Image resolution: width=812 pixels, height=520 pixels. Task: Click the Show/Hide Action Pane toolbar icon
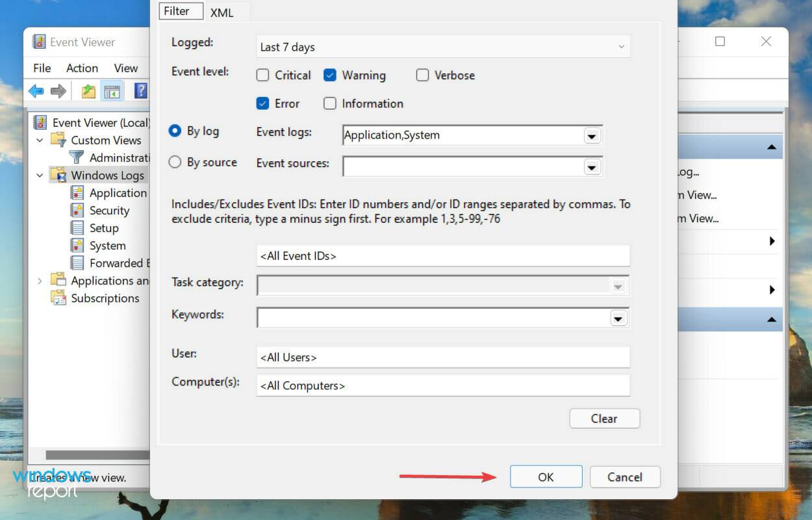(x=112, y=90)
